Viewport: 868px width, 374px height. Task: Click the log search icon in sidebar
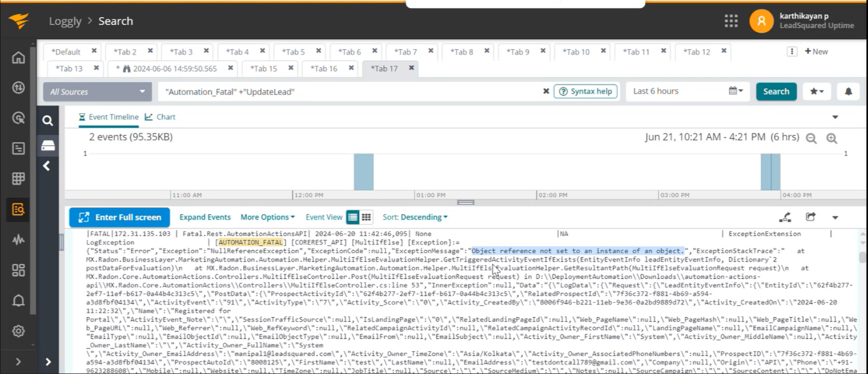(19, 209)
